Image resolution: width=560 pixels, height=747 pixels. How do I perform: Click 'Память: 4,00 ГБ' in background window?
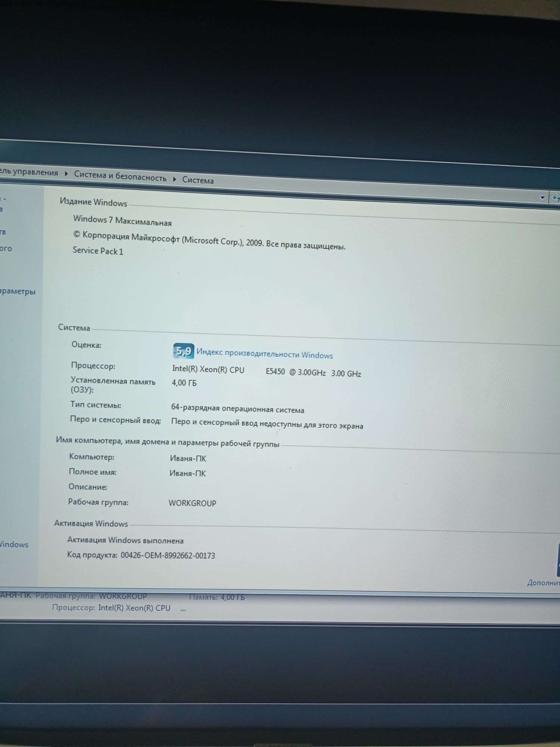[x=217, y=597]
